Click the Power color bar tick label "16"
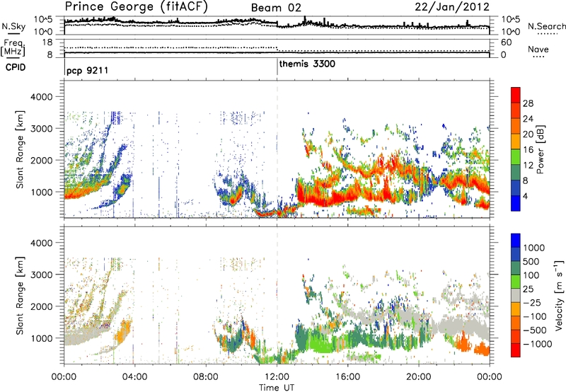 point(528,150)
